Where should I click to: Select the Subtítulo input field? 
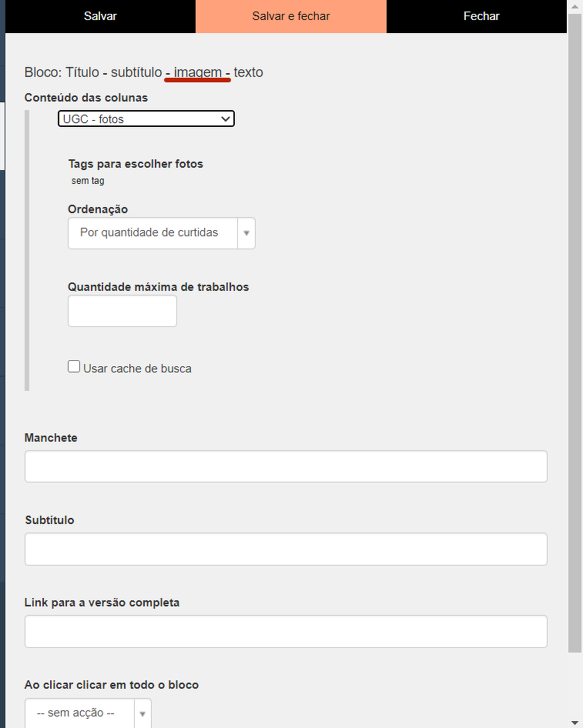[x=286, y=549]
